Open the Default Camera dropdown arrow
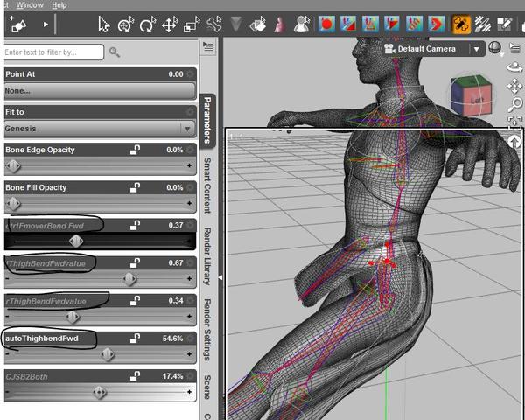Image resolution: width=525 pixels, height=420 pixels. click(x=477, y=49)
